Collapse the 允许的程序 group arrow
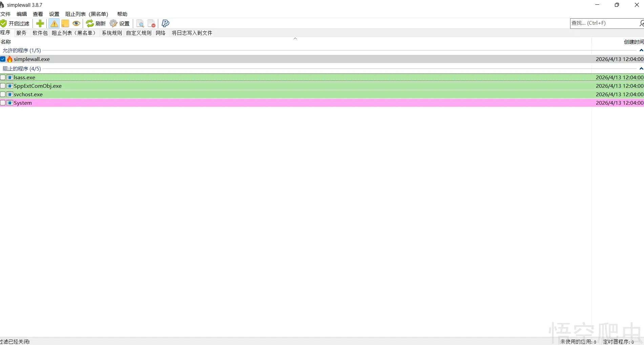The image size is (644, 345). click(641, 50)
